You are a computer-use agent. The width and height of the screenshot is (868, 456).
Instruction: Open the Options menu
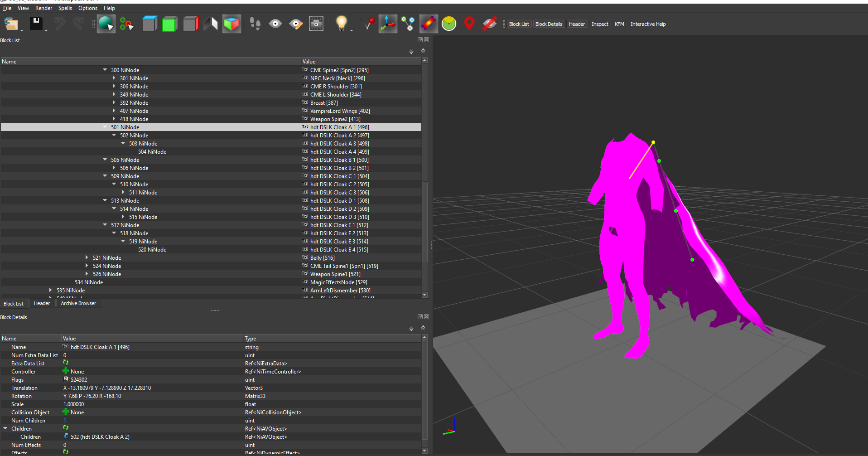(88, 8)
